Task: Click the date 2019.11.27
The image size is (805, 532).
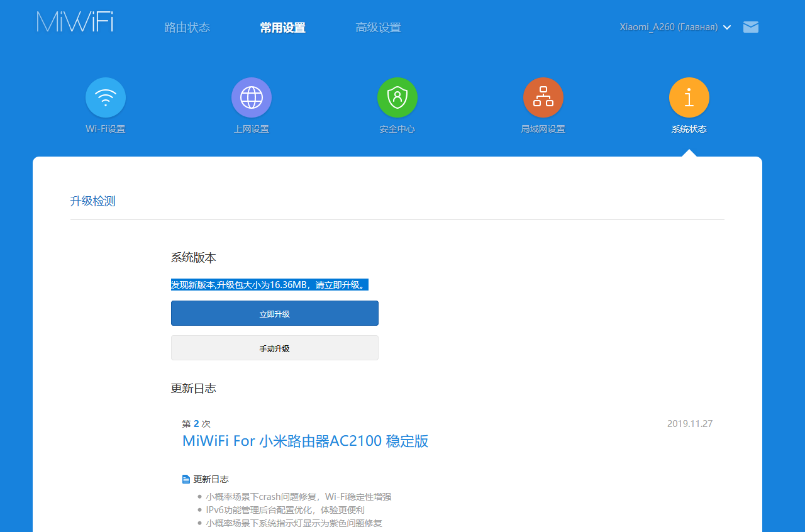Action: point(690,424)
